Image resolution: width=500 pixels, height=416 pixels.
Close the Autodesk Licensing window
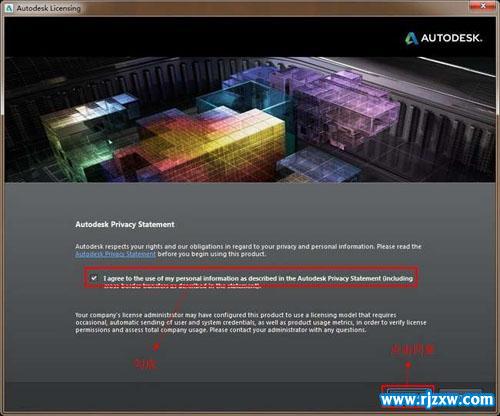[x=483, y=6]
